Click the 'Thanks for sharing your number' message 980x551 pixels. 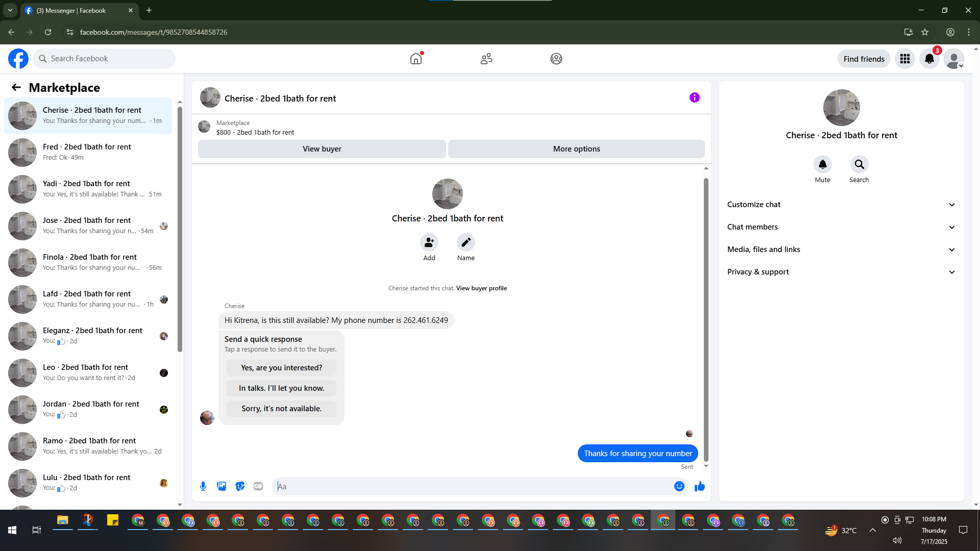[638, 454]
